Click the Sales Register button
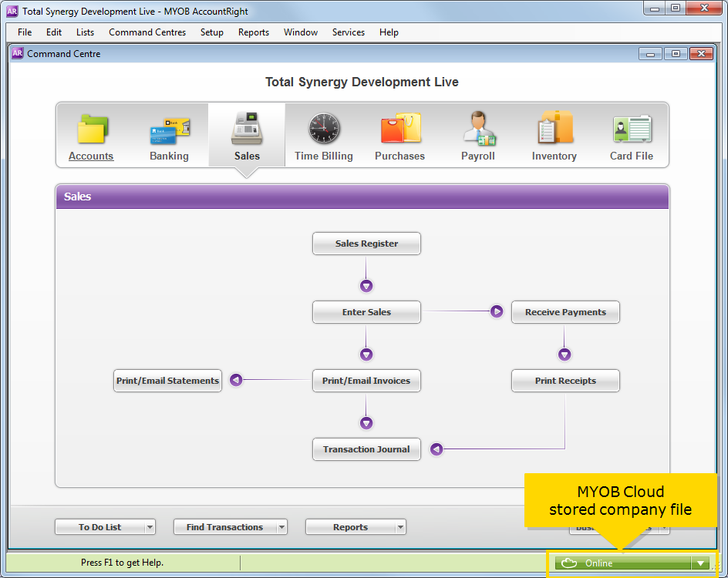This screenshot has height=578, width=728. [x=366, y=243]
